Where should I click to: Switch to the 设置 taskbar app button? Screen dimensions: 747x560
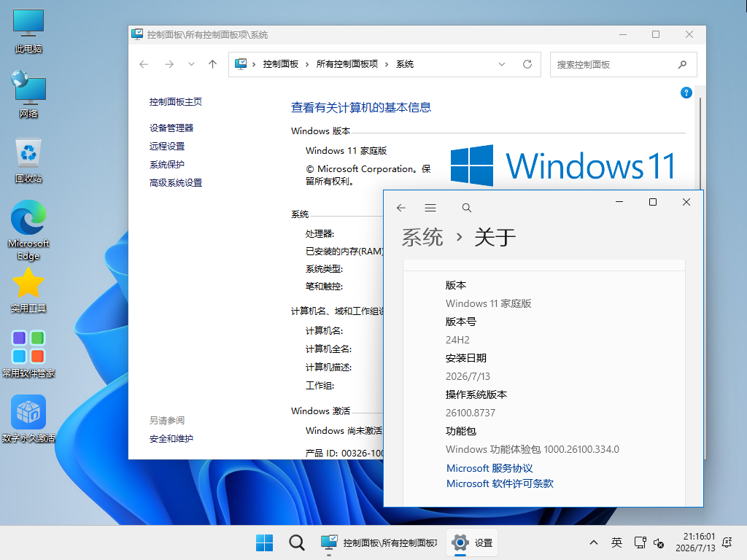coord(472,542)
